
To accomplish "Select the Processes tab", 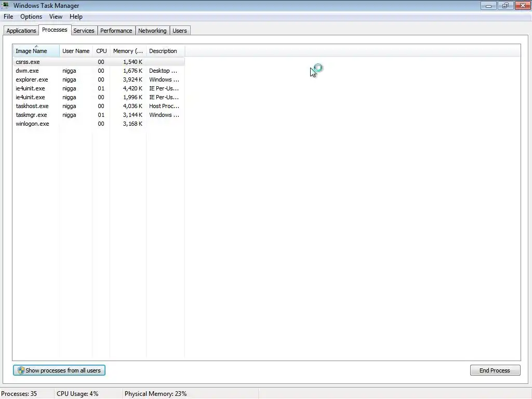I will tap(55, 30).
